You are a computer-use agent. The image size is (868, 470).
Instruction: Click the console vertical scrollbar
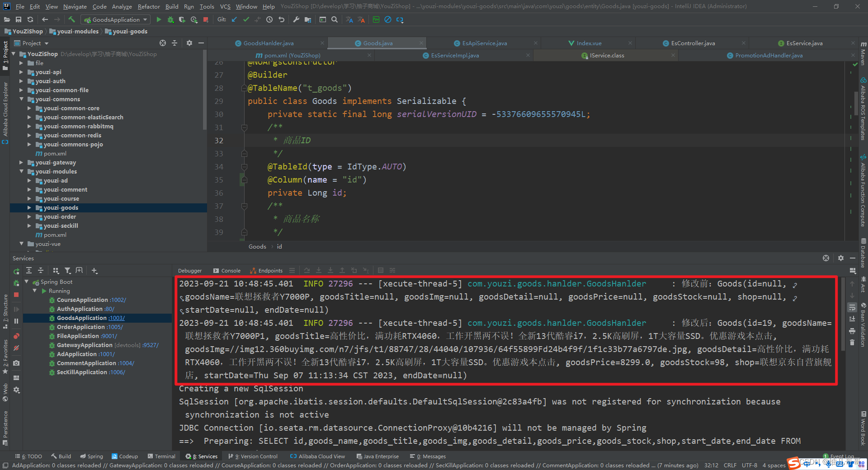(x=842, y=314)
